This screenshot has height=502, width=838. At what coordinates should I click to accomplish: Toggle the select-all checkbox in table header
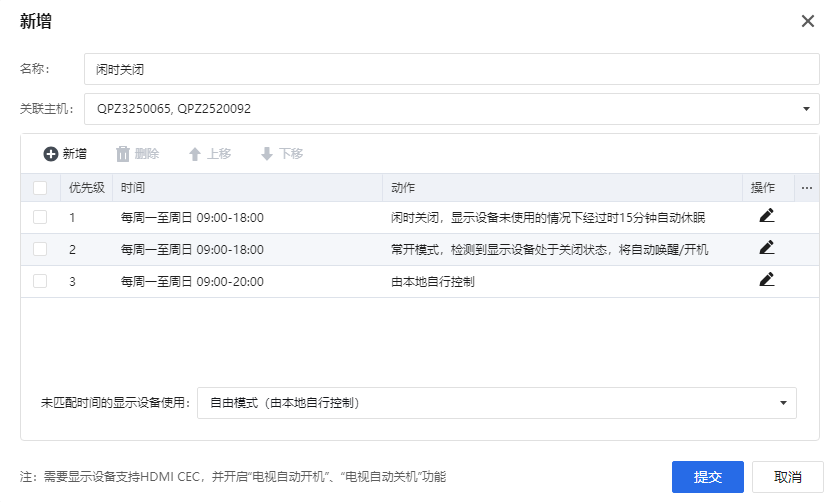(40, 188)
